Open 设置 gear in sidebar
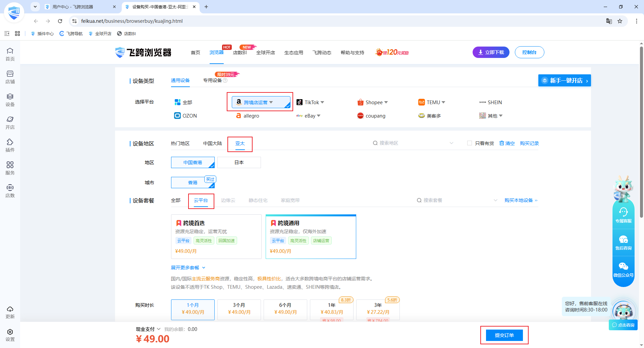 [10, 335]
